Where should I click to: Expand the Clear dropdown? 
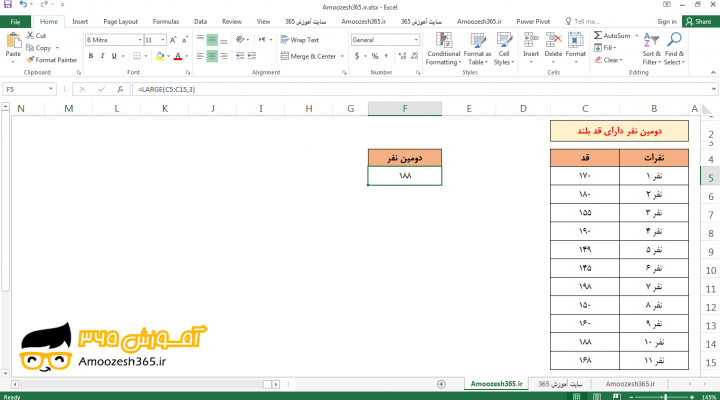pos(621,60)
